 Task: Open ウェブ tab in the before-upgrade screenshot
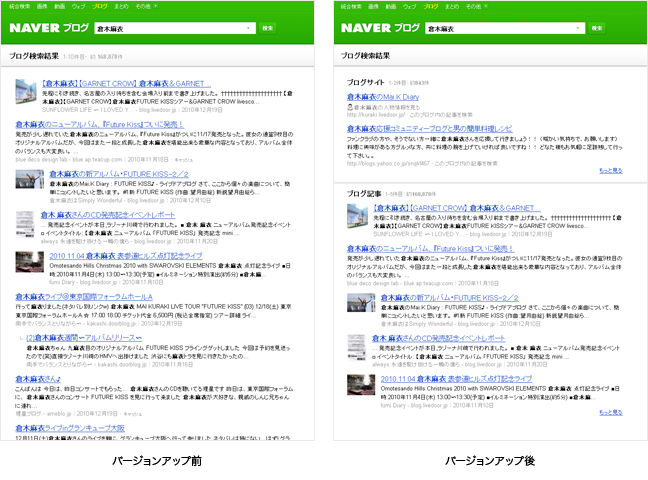coord(78,6)
